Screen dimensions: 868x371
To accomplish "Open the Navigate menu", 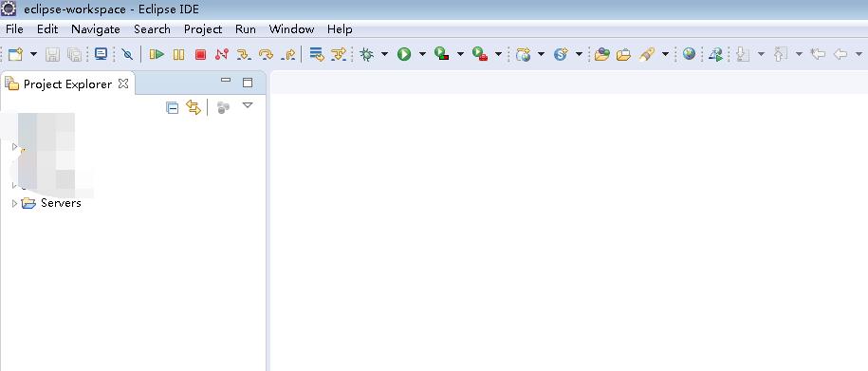I will (96, 29).
